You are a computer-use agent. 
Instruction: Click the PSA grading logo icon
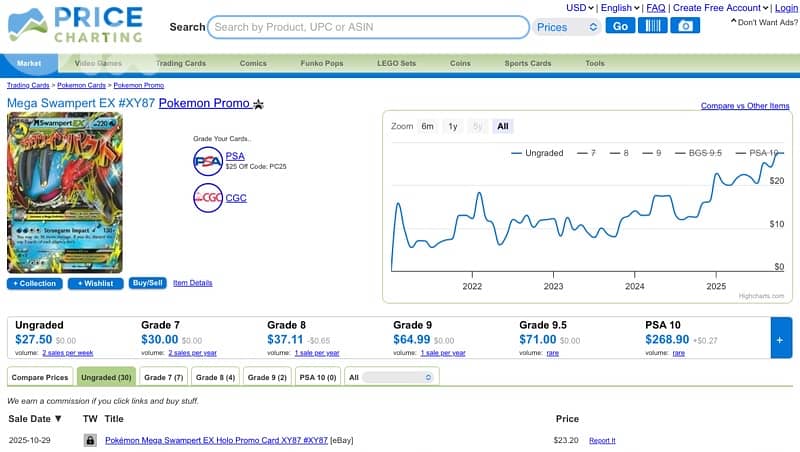(x=207, y=160)
